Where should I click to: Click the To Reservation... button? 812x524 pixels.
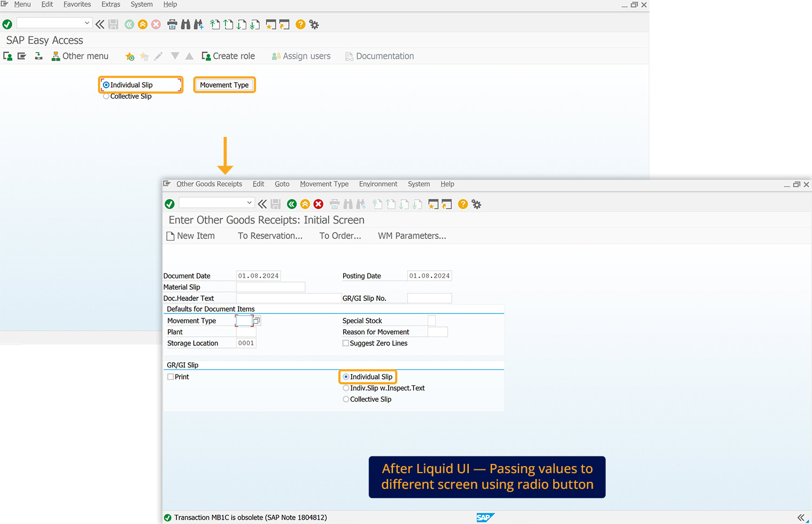(270, 236)
